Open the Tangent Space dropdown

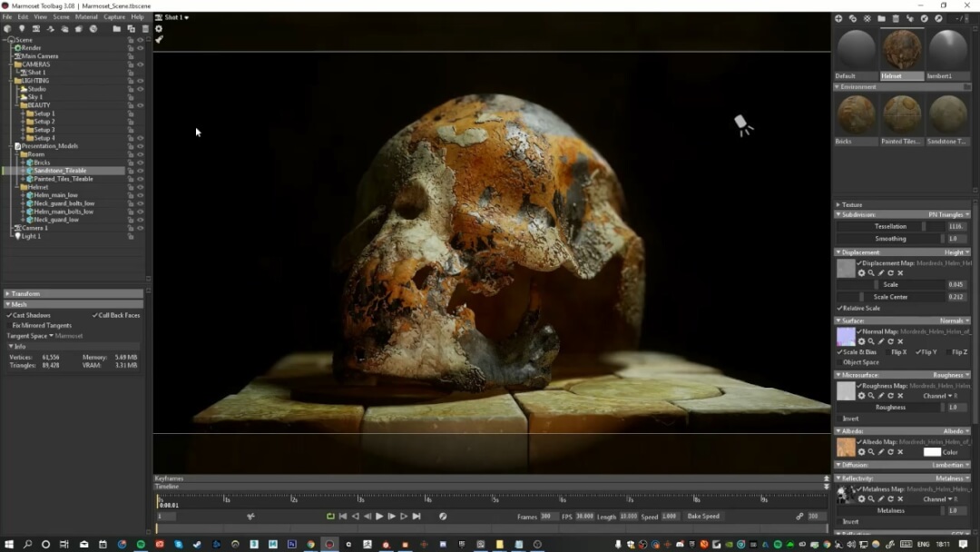(x=33, y=336)
